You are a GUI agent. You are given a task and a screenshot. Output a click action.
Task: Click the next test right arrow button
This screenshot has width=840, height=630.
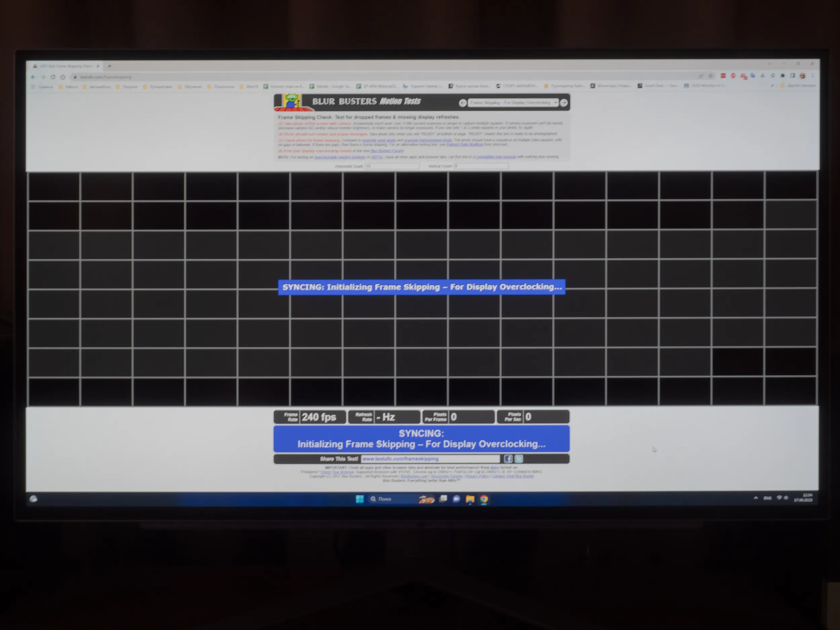click(x=564, y=102)
